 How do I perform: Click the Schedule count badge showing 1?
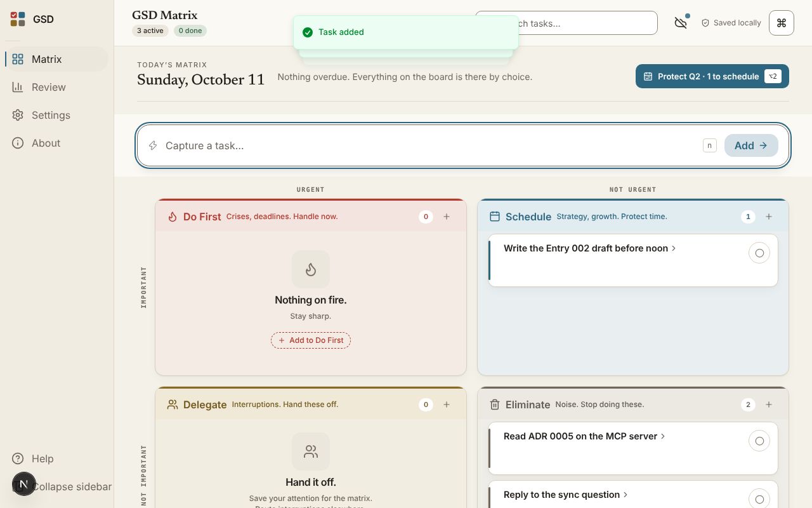tap(748, 217)
